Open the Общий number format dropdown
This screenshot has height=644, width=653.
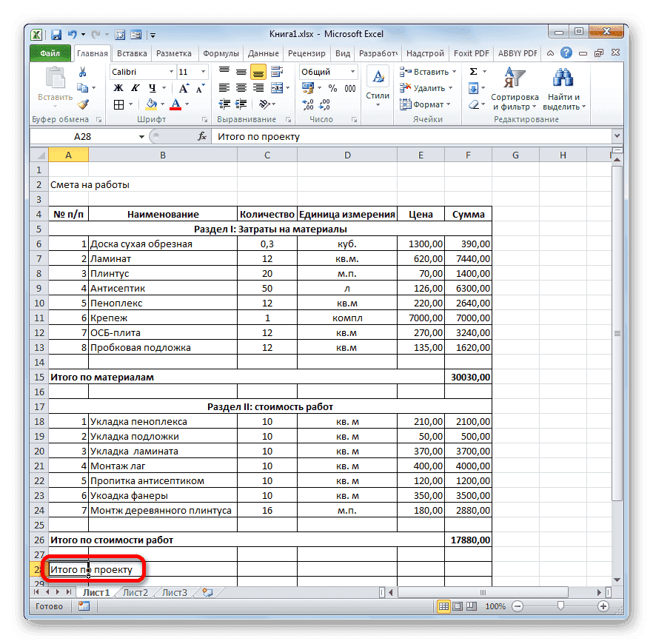(x=351, y=71)
